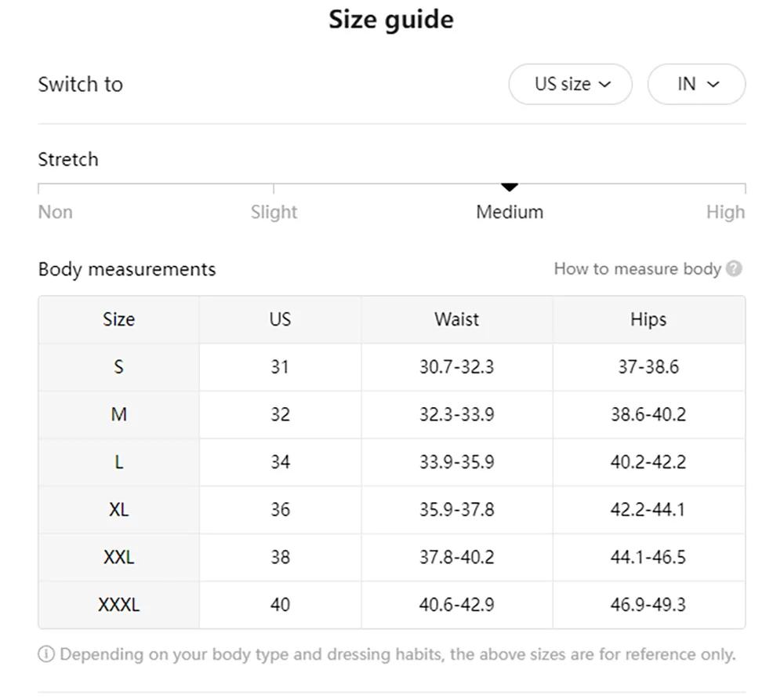Open the IN unit dropdown
The image size is (784, 699).
[x=696, y=84]
